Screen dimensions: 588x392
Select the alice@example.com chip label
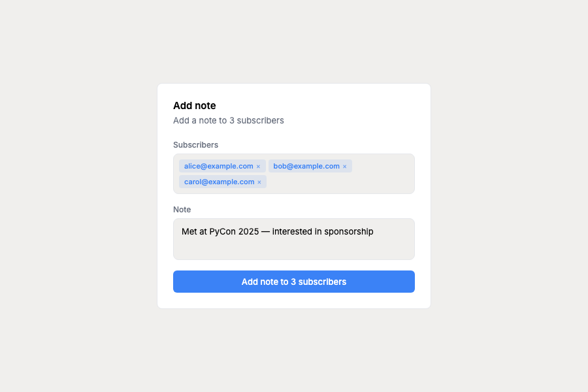pos(218,166)
